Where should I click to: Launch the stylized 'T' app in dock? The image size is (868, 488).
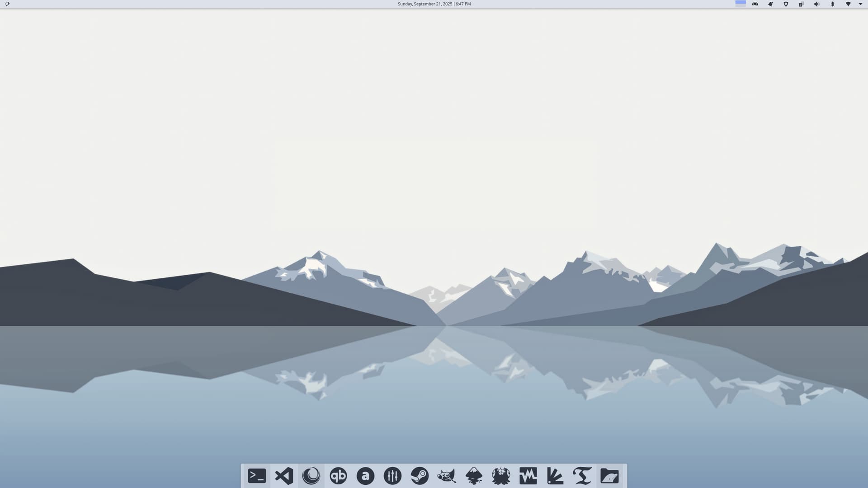click(x=582, y=476)
